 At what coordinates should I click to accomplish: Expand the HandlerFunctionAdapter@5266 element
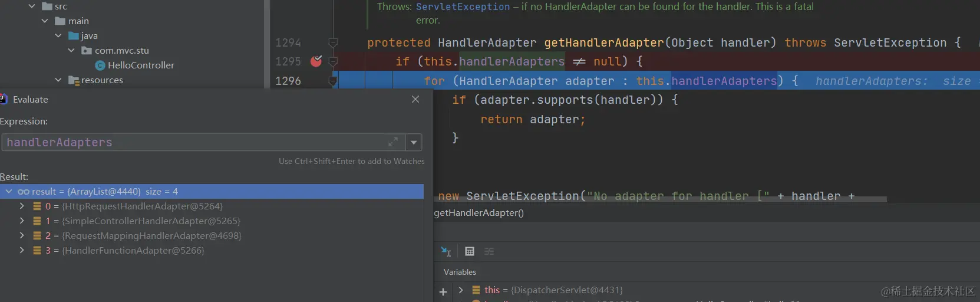pos(22,250)
